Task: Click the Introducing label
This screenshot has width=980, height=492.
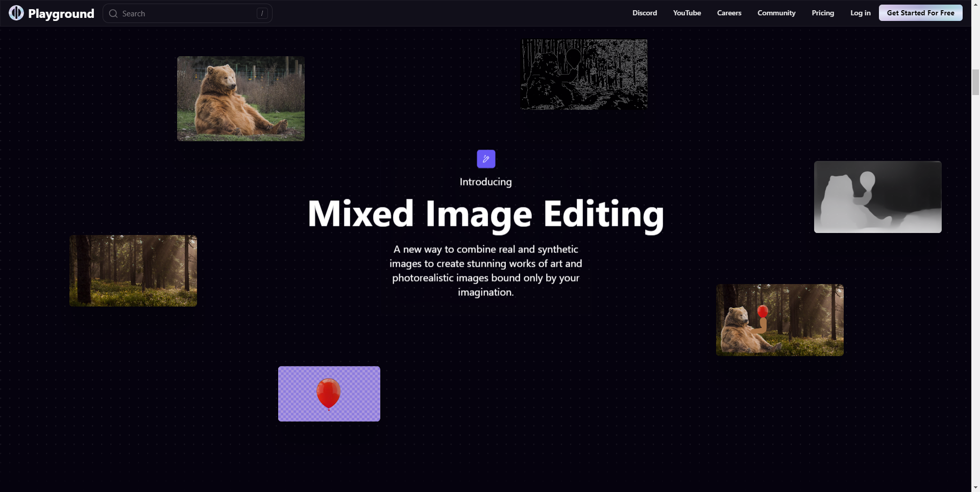Action: pos(485,182)
